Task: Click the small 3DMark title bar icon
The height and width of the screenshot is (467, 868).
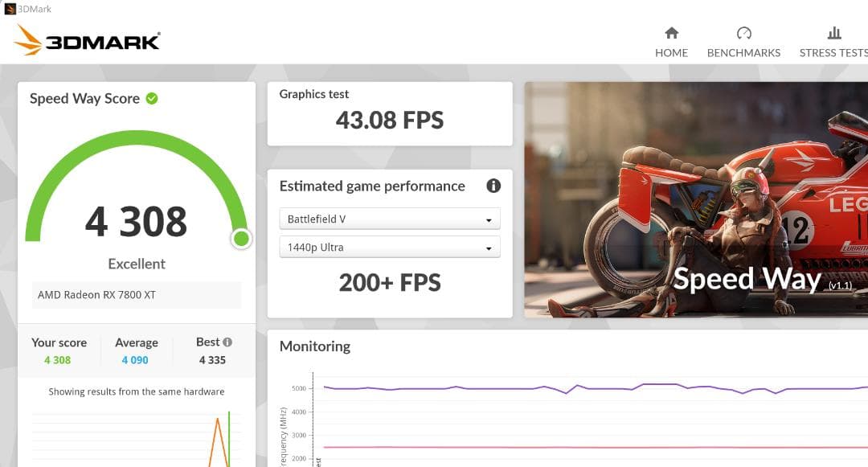Action: click(x=10, y=8)
